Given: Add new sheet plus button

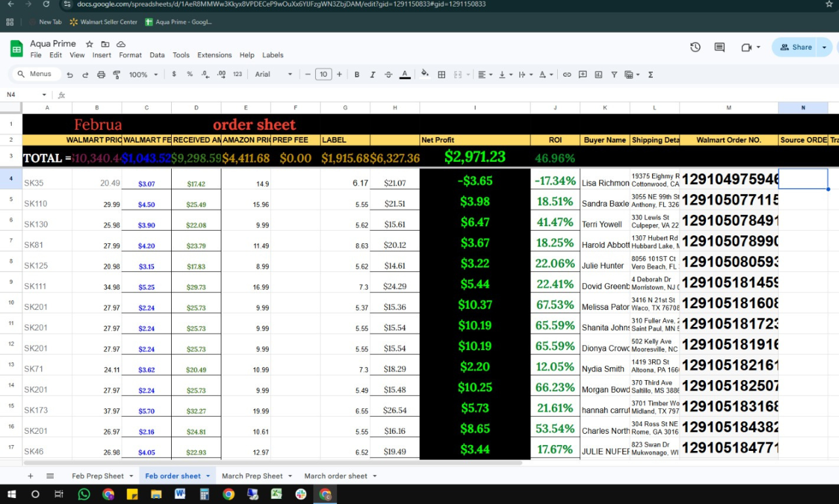Looking at the screenshot, I should tap(30, 476).
